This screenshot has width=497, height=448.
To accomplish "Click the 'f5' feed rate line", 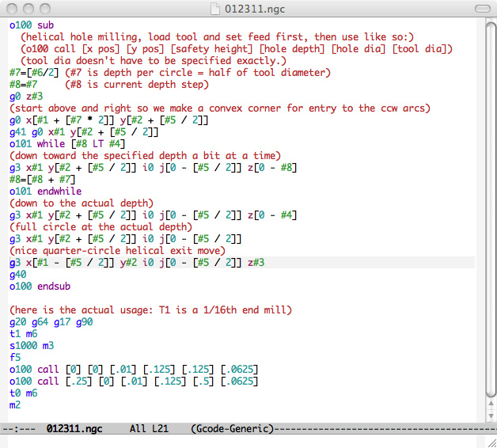I will tap(15, 358).
